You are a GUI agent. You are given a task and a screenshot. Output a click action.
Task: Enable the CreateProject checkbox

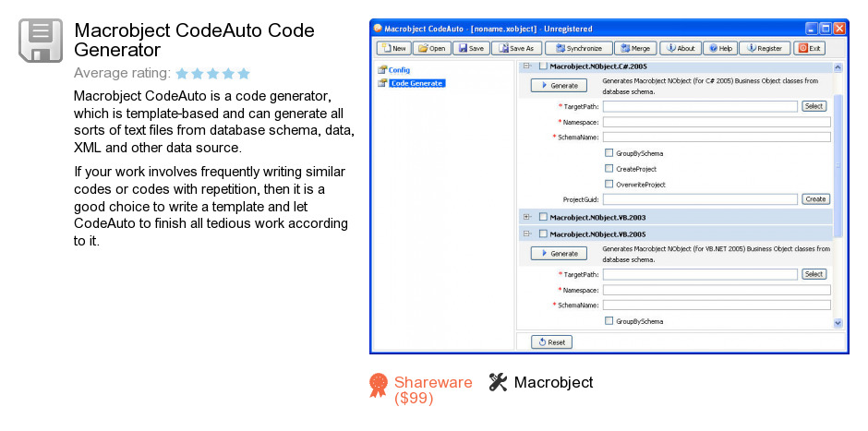(x=609, y=169)
